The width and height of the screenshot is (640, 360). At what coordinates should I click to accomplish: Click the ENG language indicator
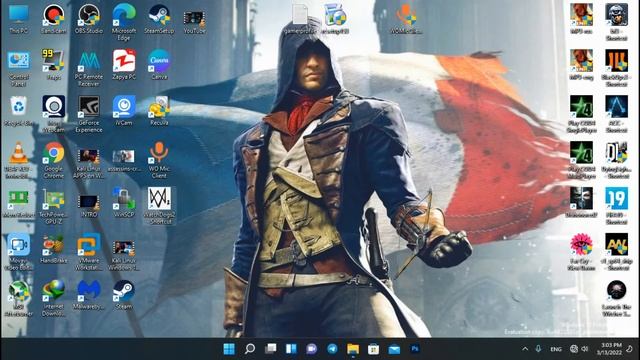[556, 349]
